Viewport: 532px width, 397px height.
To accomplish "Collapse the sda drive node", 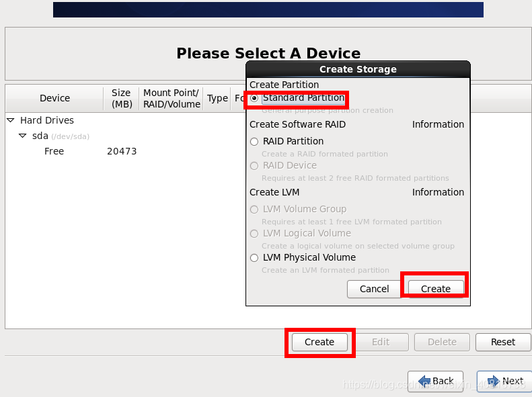I will pyautogui.click(x=22, y=136).
